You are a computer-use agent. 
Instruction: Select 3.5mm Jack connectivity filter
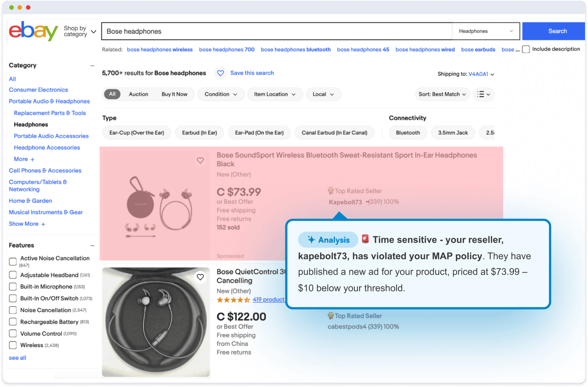click(x=453, y=132)
